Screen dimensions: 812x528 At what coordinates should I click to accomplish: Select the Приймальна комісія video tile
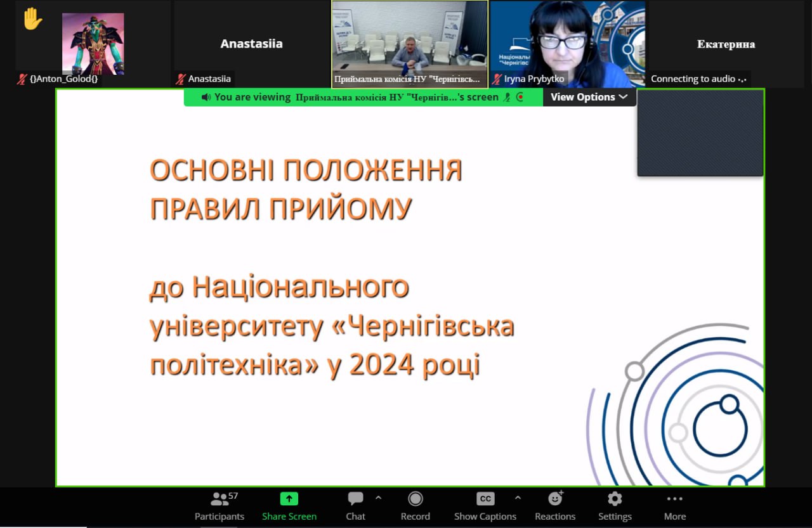pyautogui.click(x=410, y=44)
